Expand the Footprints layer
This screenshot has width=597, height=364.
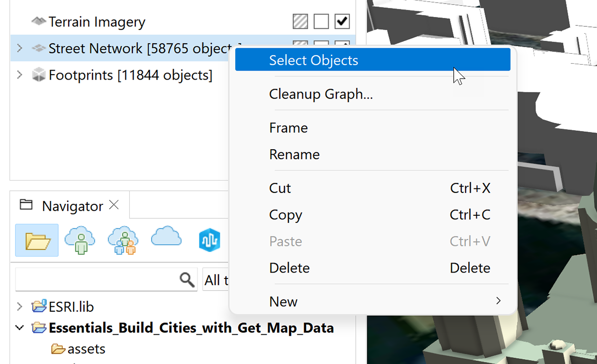coord(19,75)
